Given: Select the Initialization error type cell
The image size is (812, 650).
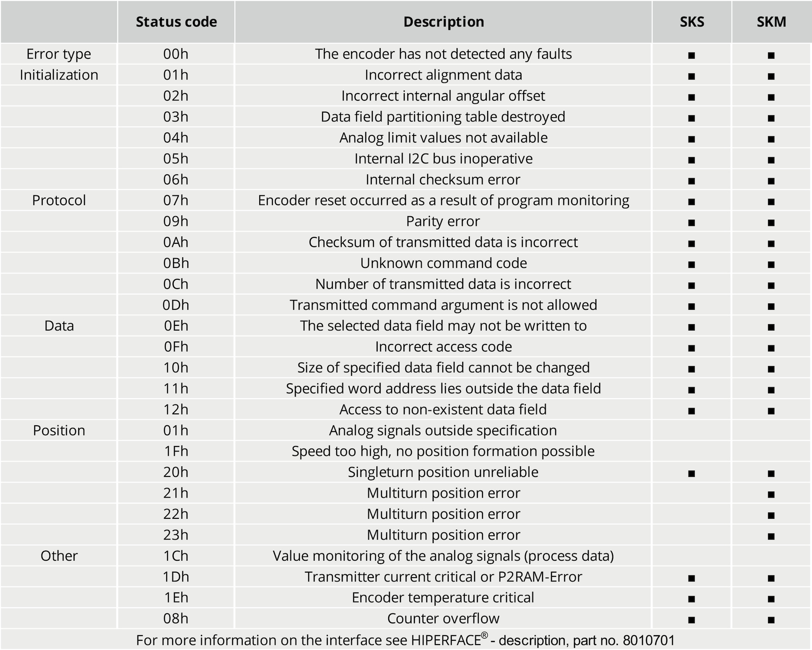Looking at the screenshot, I should click(59, 75).
